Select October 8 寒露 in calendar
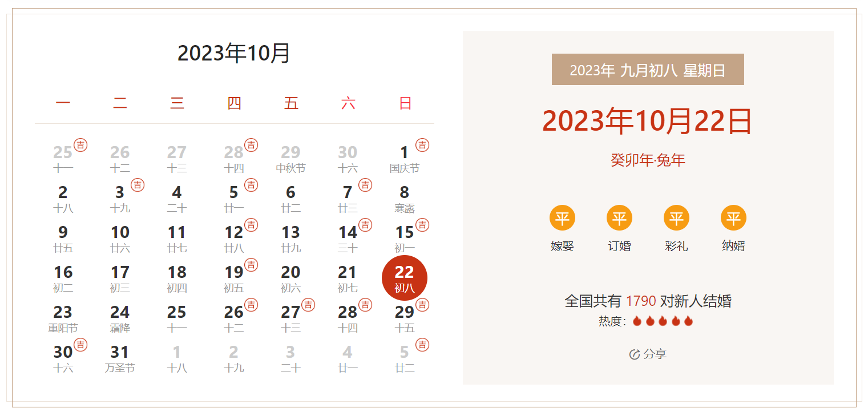The image size is (868, 412). [x=405, y=199]
